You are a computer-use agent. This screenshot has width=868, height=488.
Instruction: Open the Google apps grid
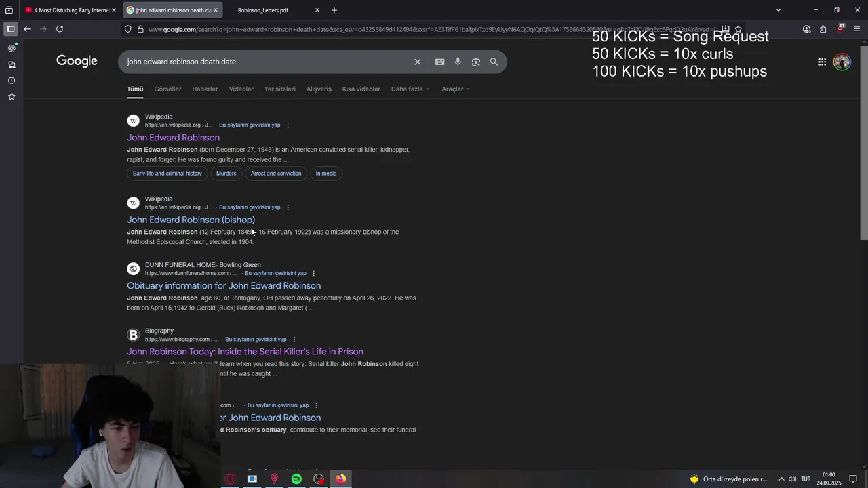coord(822,62)
